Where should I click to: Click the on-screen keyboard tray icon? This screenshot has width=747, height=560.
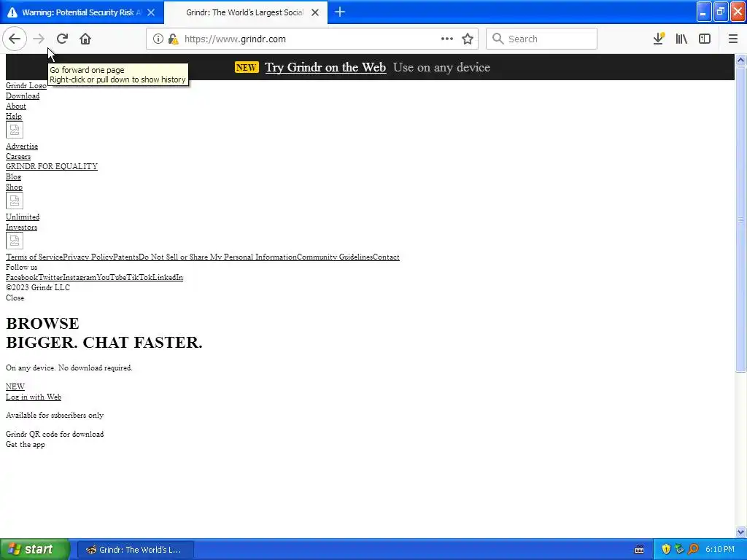click(x=639, y=550)
